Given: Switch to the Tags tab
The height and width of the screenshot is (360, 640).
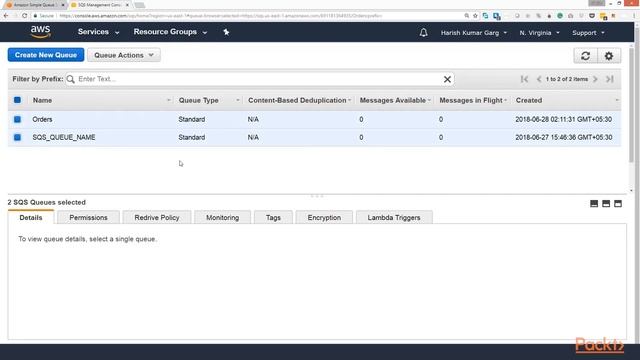Looking at the screenshot, I should 273,218.
